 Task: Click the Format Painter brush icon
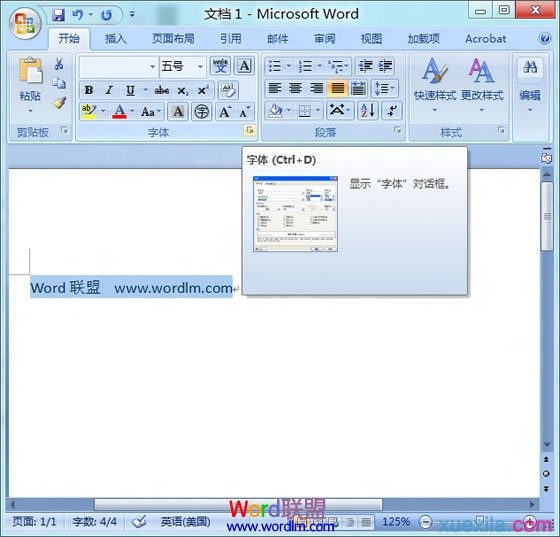click(60, 103)
